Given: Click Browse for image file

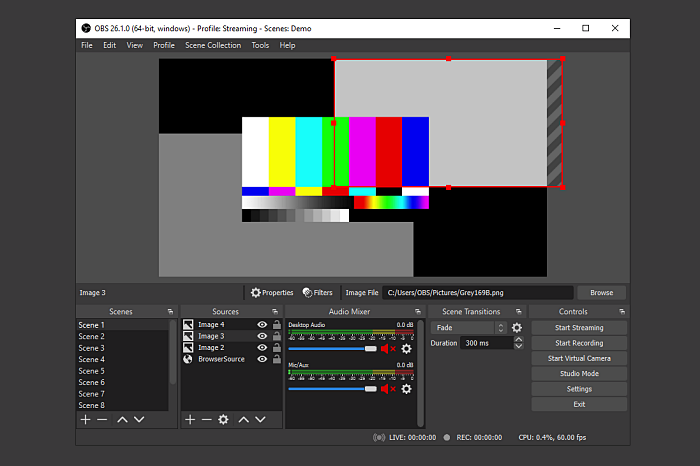Looking at the screenshot, I should coord(601,293).
